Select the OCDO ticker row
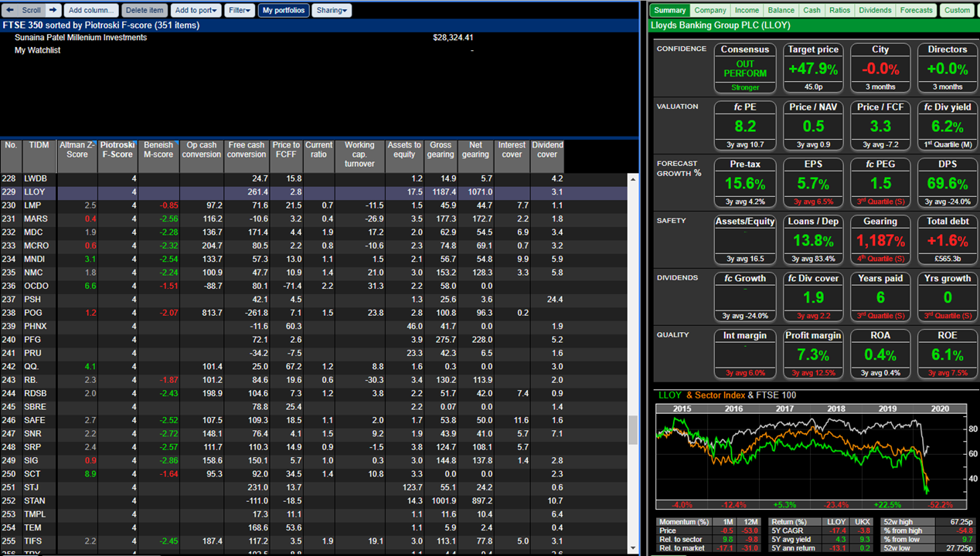 [x=314, y=286]
